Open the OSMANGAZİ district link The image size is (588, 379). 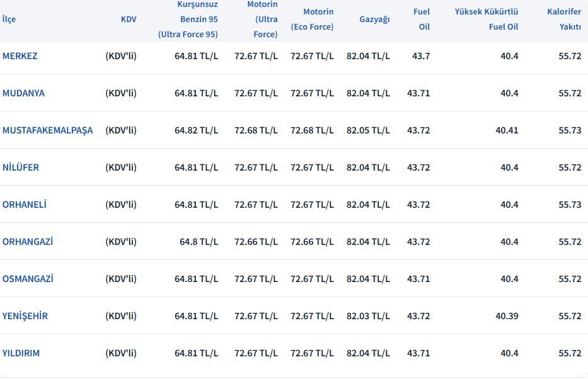28,279
